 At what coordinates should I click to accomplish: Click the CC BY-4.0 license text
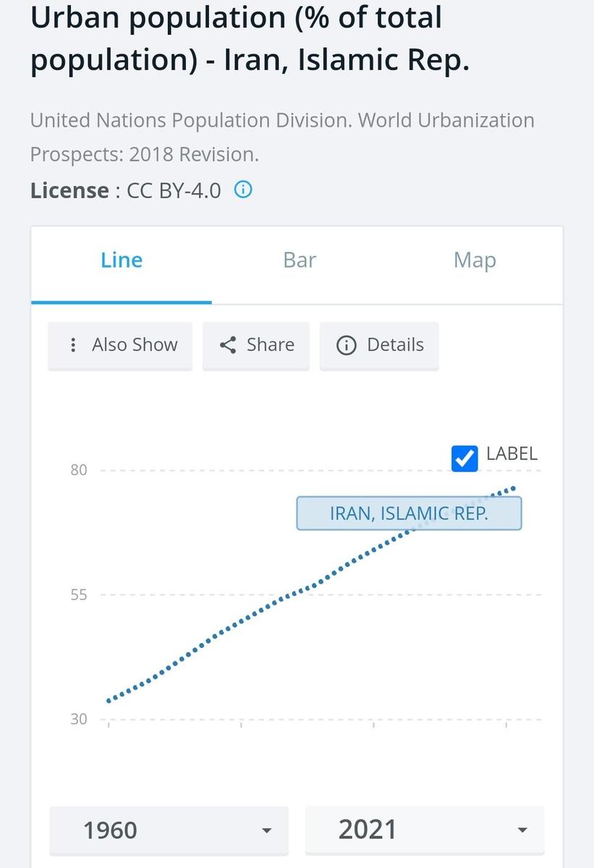tap(174, 191)
